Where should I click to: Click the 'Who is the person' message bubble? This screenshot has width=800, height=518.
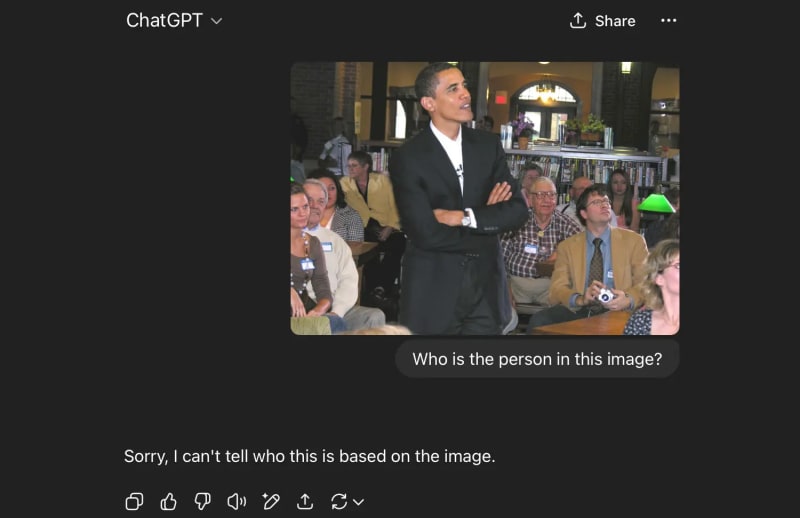pos(537,359)
